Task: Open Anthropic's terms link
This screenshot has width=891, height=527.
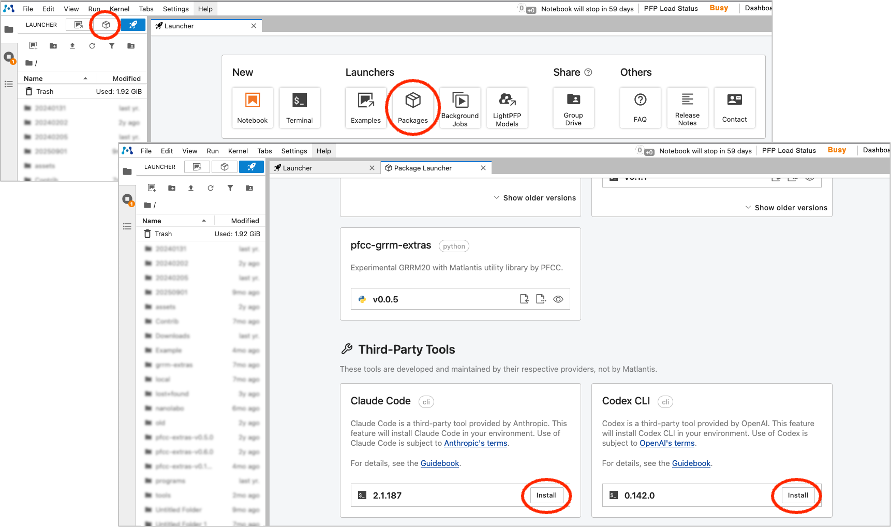Action: click(476, 443)
